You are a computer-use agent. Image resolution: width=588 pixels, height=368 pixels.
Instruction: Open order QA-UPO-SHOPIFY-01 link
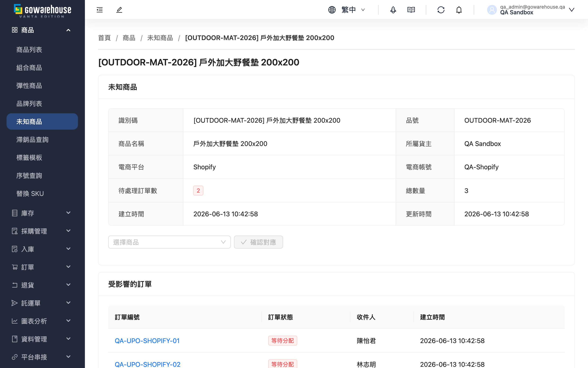coord(147,341)
